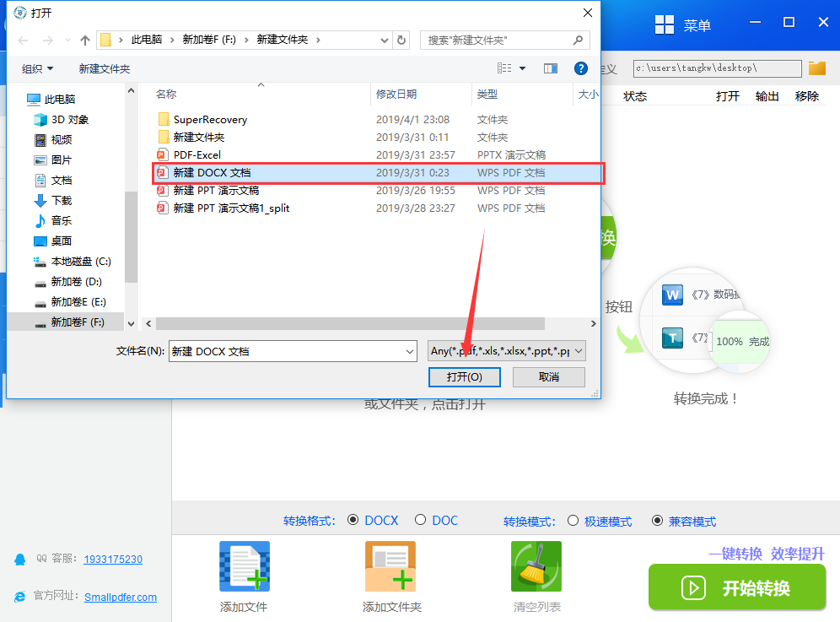Click 此电脑 in the address breadcrumb
Image resolution: width=840 pixels, height=622 pixels.
click(x=147, y=40)
